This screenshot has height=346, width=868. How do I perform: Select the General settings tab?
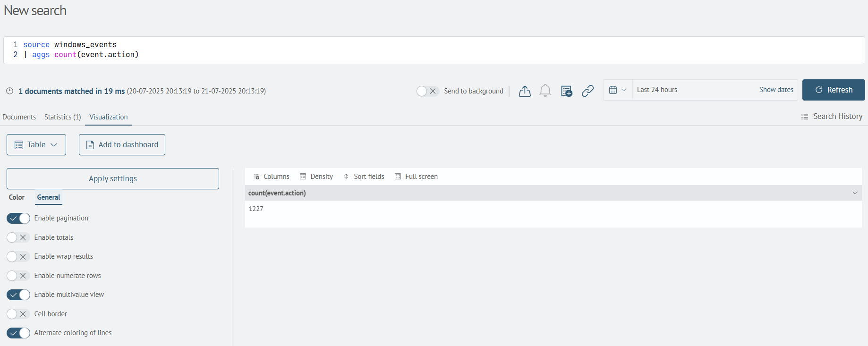point(49,197)
